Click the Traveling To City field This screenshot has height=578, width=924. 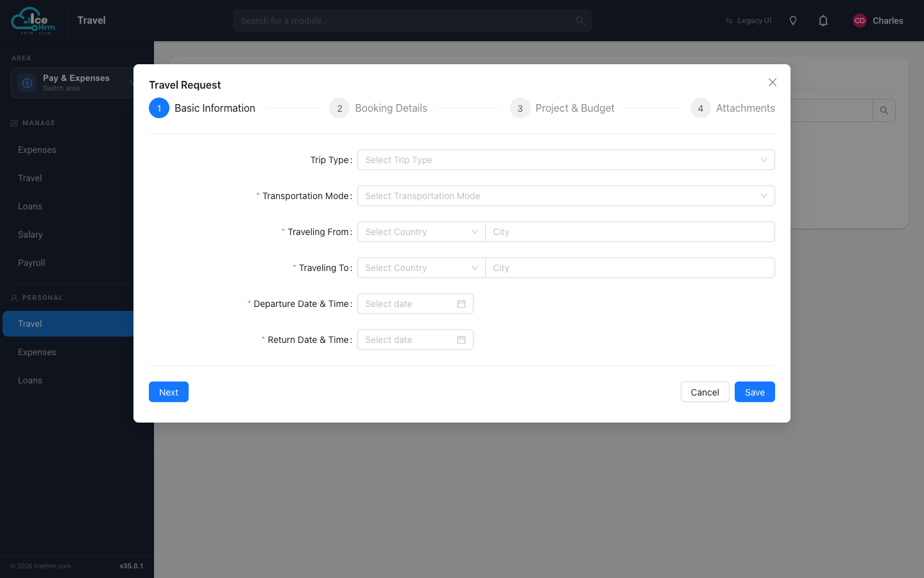pyautogui.click(x=630, y=268)
